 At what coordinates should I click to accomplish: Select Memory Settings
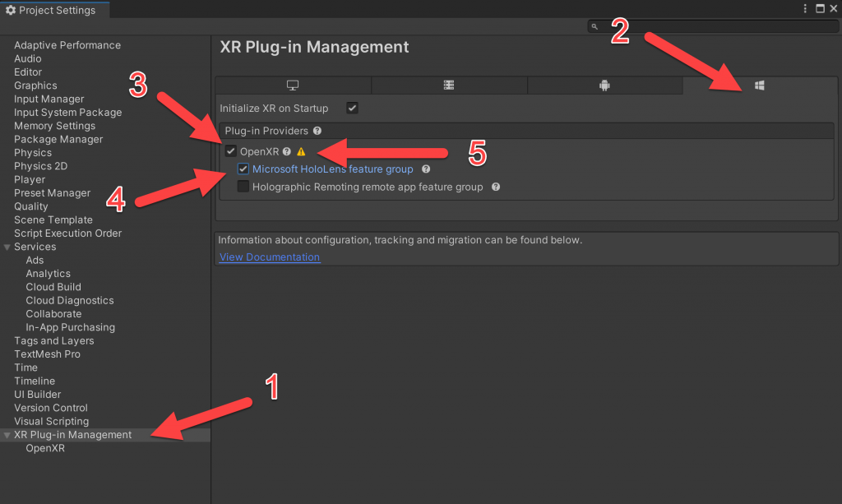[x=55, y=126]
